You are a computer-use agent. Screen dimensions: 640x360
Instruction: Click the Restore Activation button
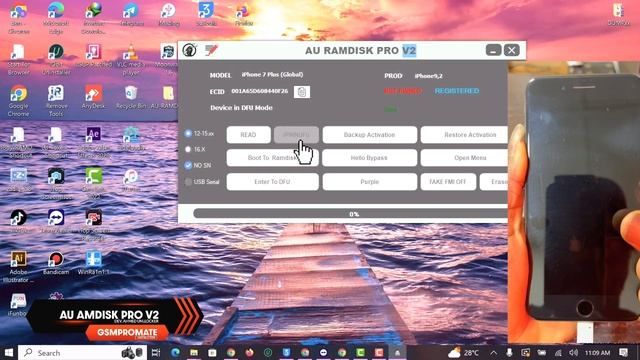(464, 135)
